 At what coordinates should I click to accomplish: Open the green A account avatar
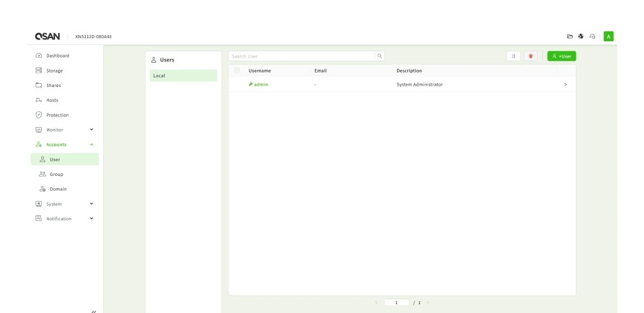[x=608, y=36]
